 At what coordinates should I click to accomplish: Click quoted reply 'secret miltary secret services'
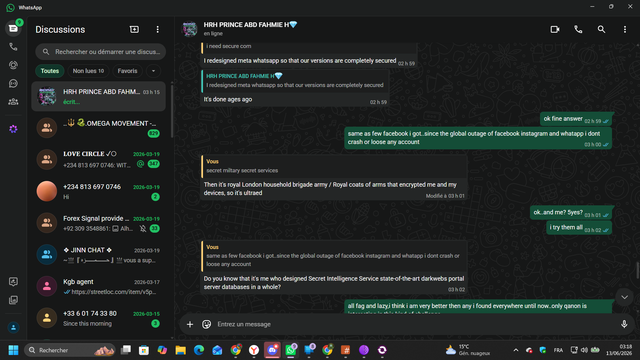[x=334, y=167]
